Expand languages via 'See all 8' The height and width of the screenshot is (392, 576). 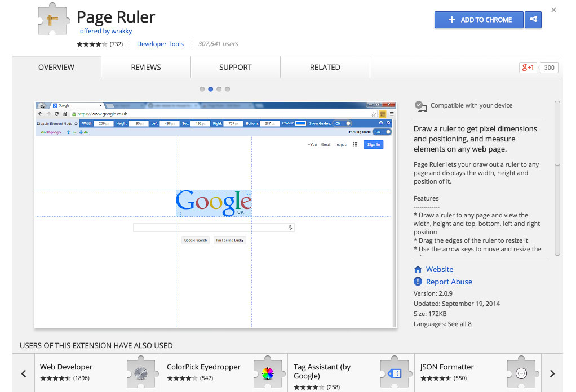[x=459, y=324]
